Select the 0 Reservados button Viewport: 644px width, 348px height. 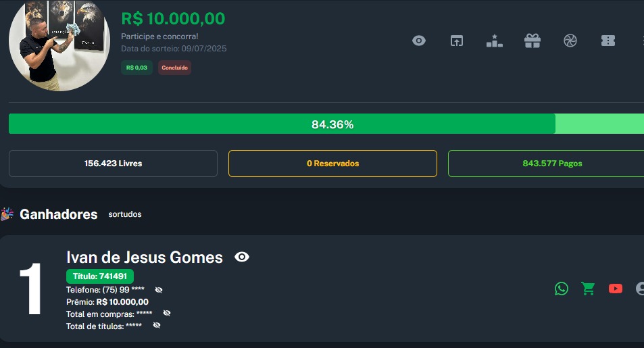coord(332,164)
